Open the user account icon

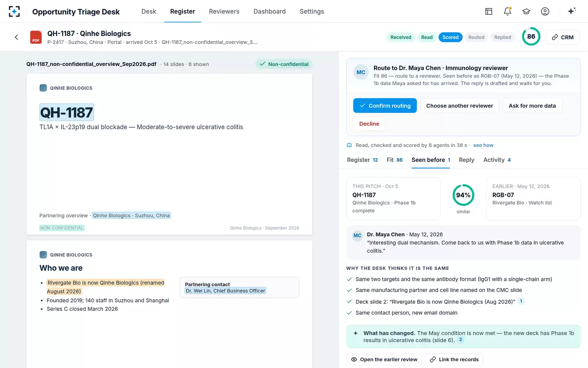[x=545, y=11]
